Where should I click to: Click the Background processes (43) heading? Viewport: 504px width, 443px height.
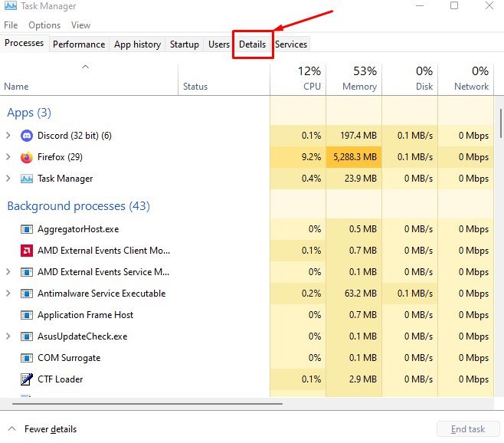pyautogui.click(x=78, y=206)
